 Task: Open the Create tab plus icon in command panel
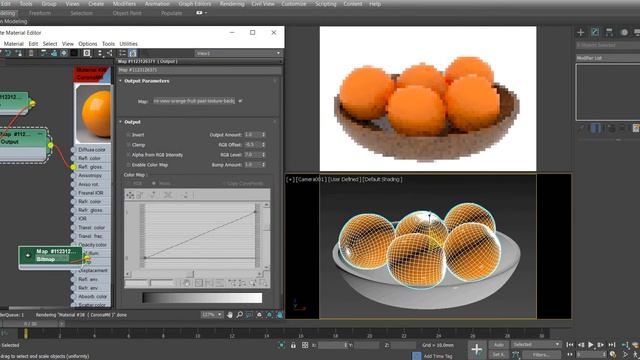tap(580, 32)
